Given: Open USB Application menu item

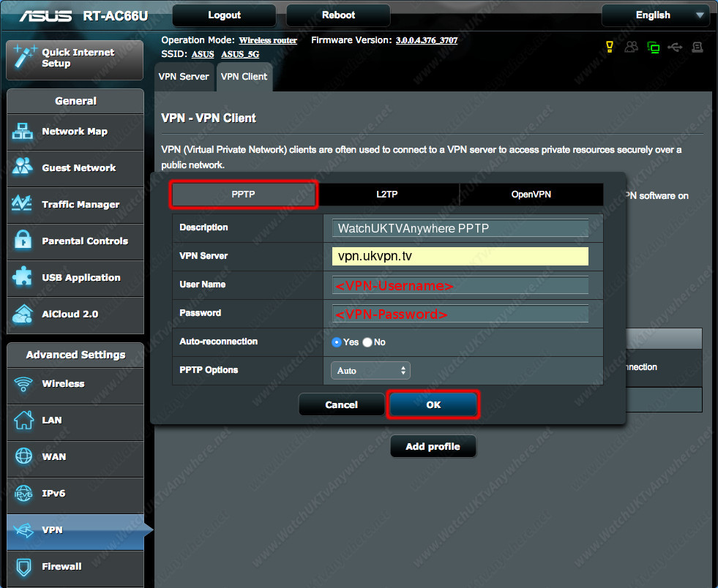Looking at the screenshot, I should click(x=75, y=278).
